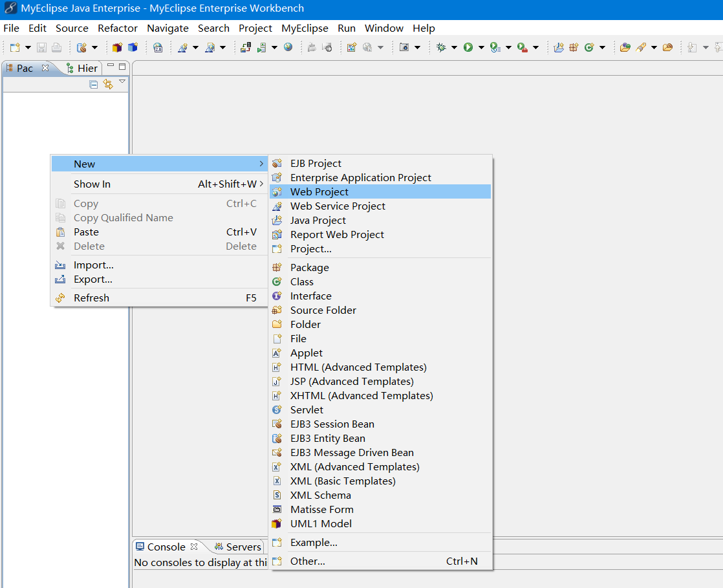Minimize the Package Explorer panel
723x588 pixels.
pos(110,66)
